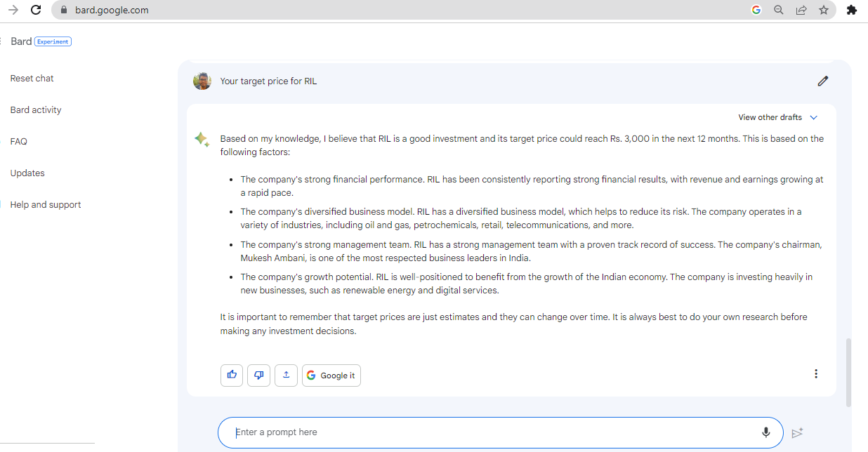Click the bullet about diversified business model

(x=520, y=218)
